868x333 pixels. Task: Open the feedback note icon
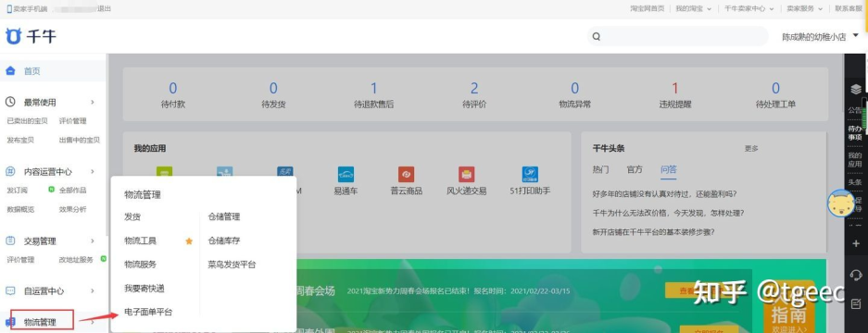856,303
